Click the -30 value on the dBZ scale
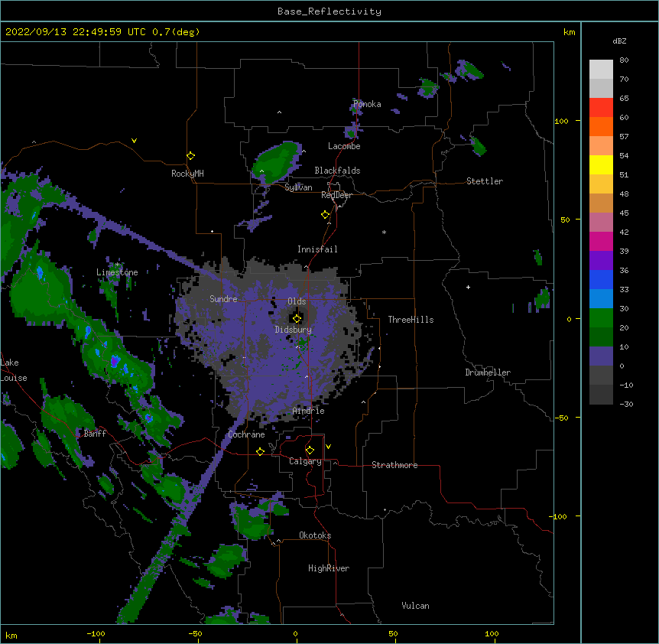Screen dimensions: 659x644 (x=626, y=404)
